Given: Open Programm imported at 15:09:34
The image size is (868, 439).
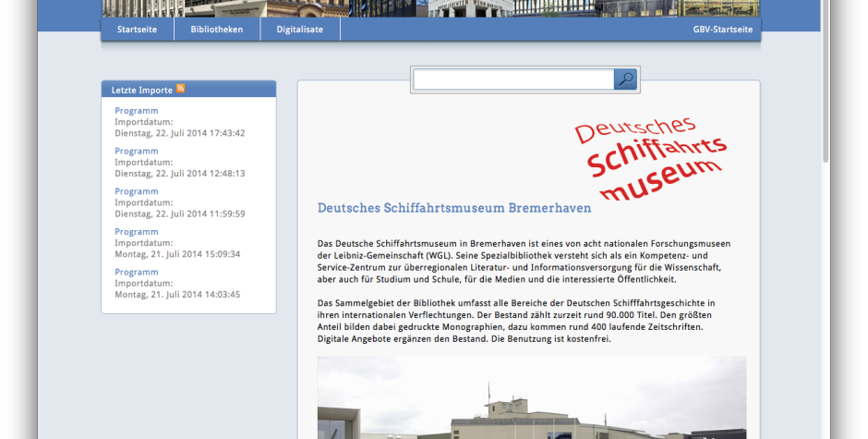Looking at the screenshot, I should pyautogui.click(x=136, y=232).
